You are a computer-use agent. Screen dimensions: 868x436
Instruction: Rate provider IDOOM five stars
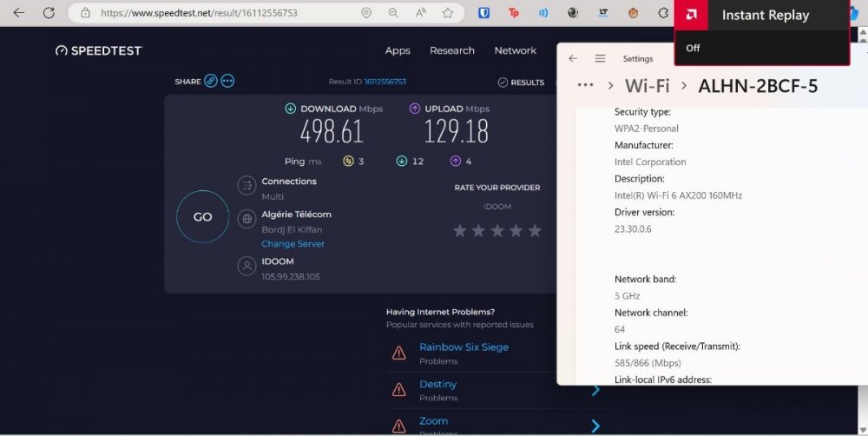[x=535, y=231]
